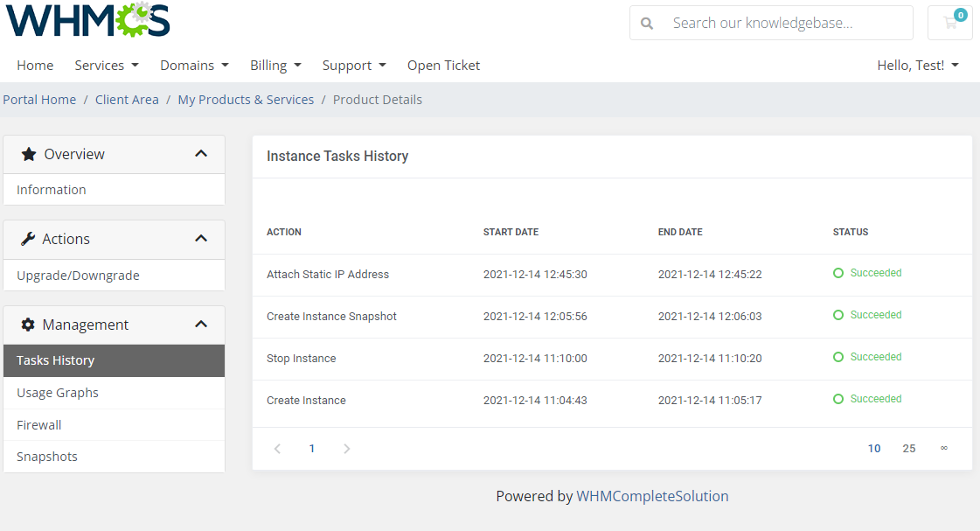Sort by START DATE column header
This screenshot has height=531, width=980.
(x=511, y=232)
